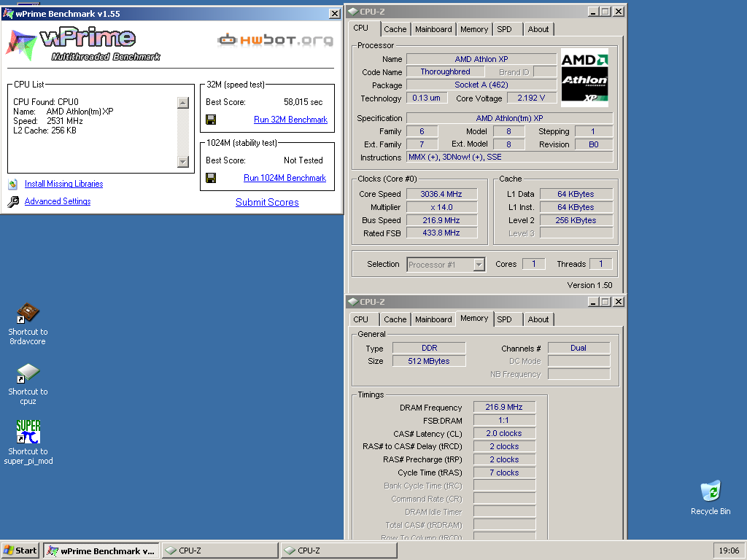This screenshot has width=747, height=560.
Task: Click Code Name field Thoroughbred
Action: (x=446, y=72)
